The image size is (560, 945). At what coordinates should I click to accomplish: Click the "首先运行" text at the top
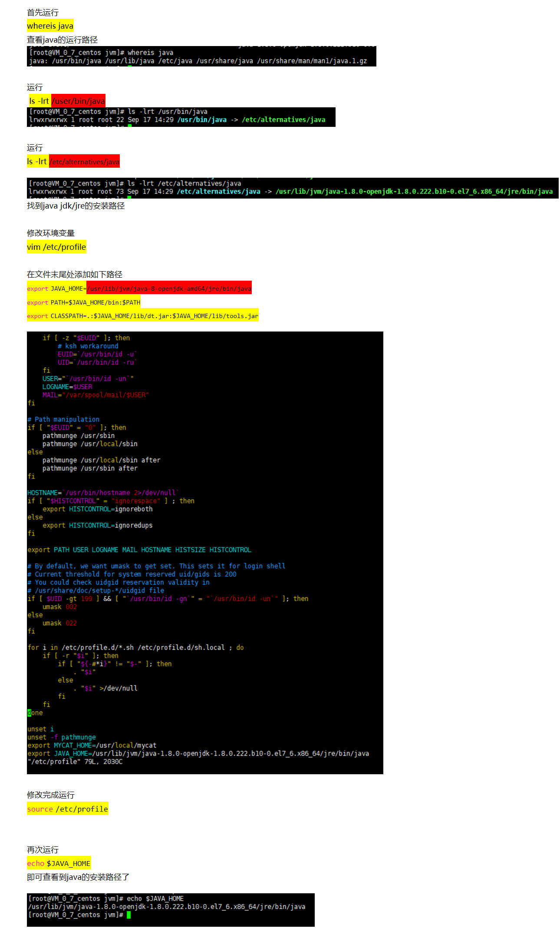point(43,13)
